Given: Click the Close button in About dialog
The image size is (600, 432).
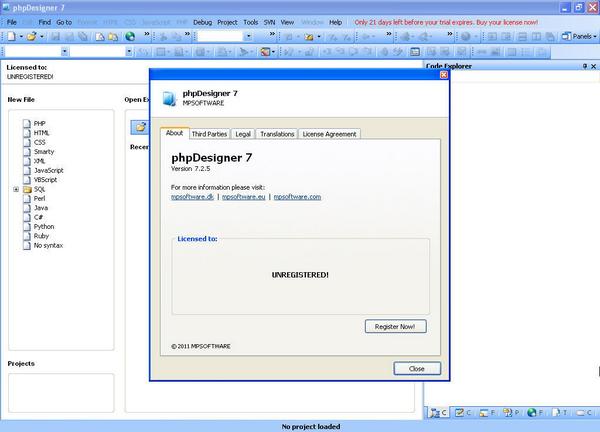Looking at the screenshot, I should click(417, 368).
